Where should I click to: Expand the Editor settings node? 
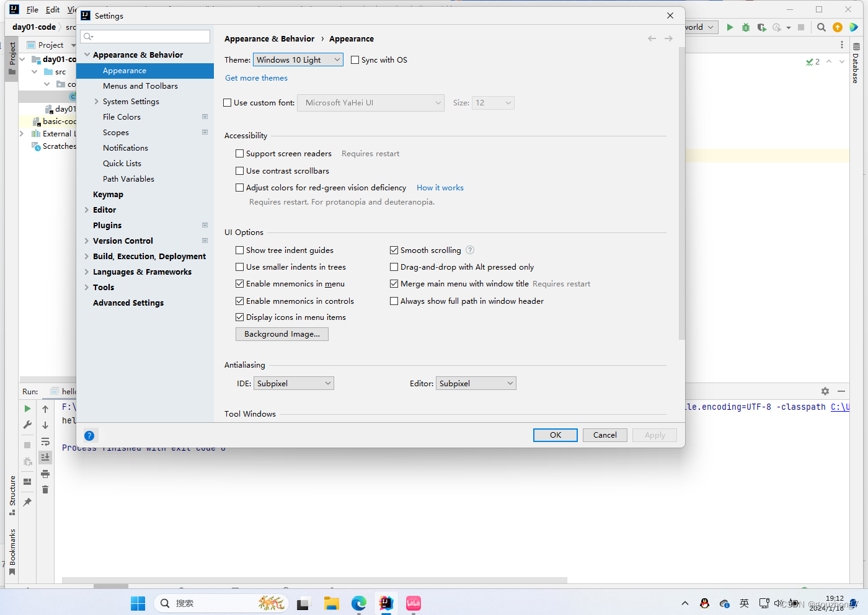pos(87,210)
